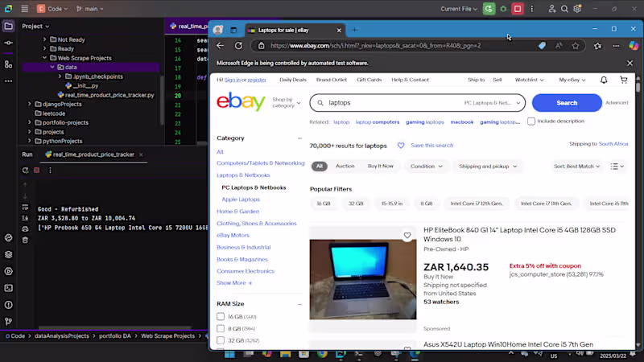Enable the Include description checkbox
644x362 pixels.
click(531, 121)
